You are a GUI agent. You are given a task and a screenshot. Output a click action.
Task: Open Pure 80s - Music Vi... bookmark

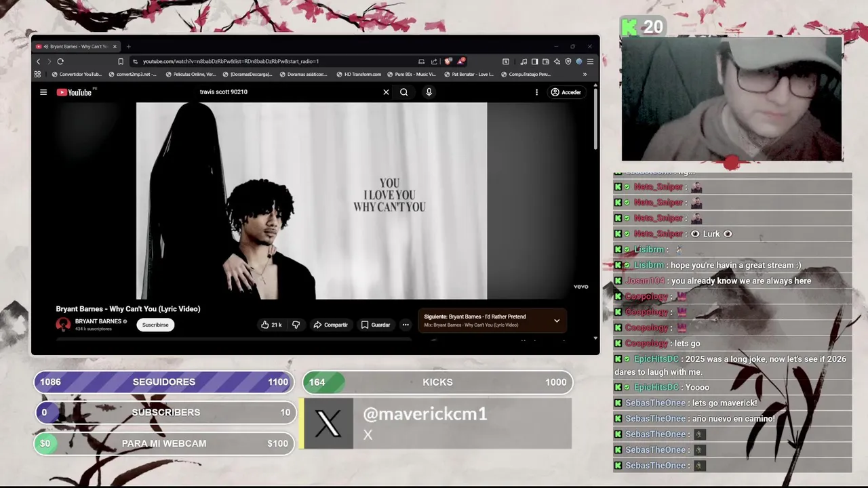tap(412, 75)
